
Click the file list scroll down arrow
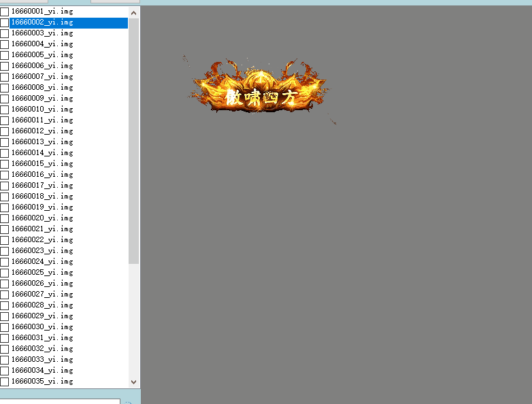pos(133,382)
